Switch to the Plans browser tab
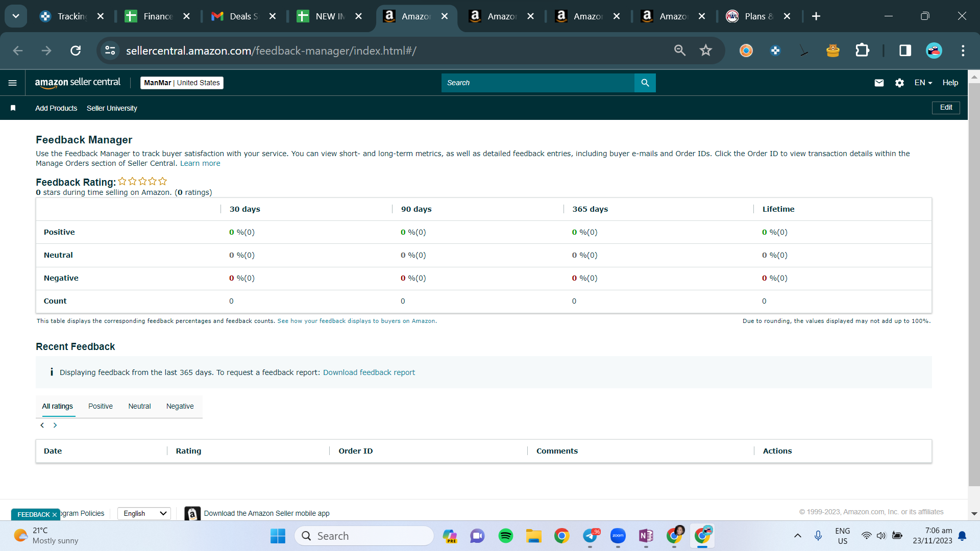The image size is (980, 551). click(758, 16)
